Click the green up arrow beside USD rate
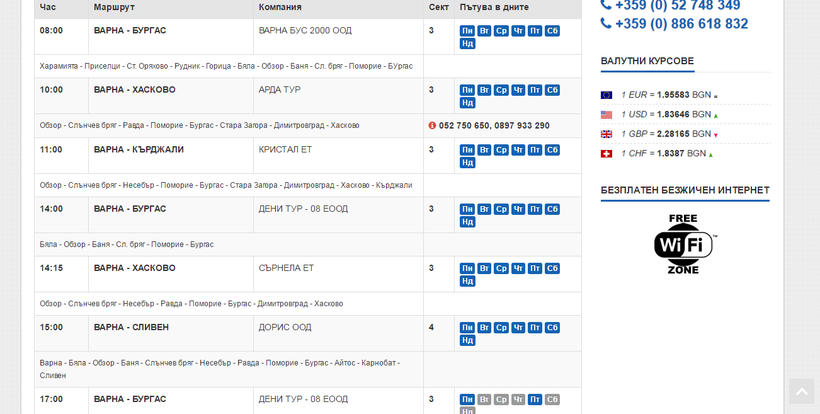This screenshot has width=820, height=414. pos(716,116)
